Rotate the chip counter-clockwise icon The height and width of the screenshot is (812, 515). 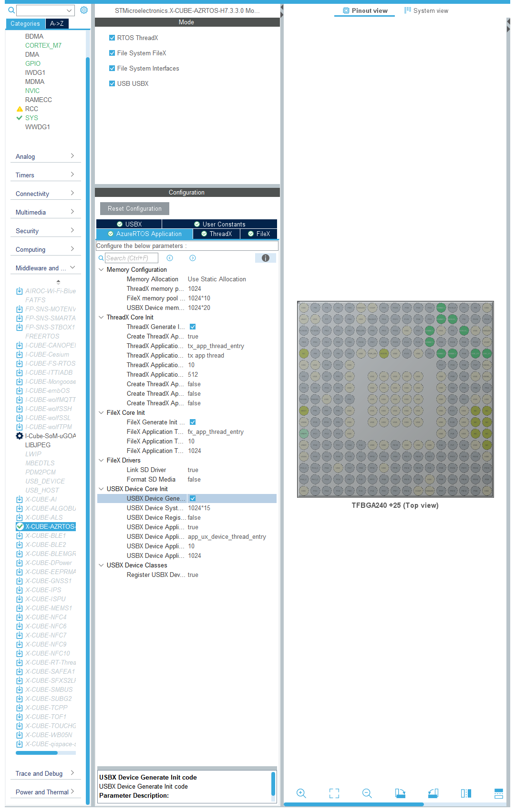click(433, 793)
